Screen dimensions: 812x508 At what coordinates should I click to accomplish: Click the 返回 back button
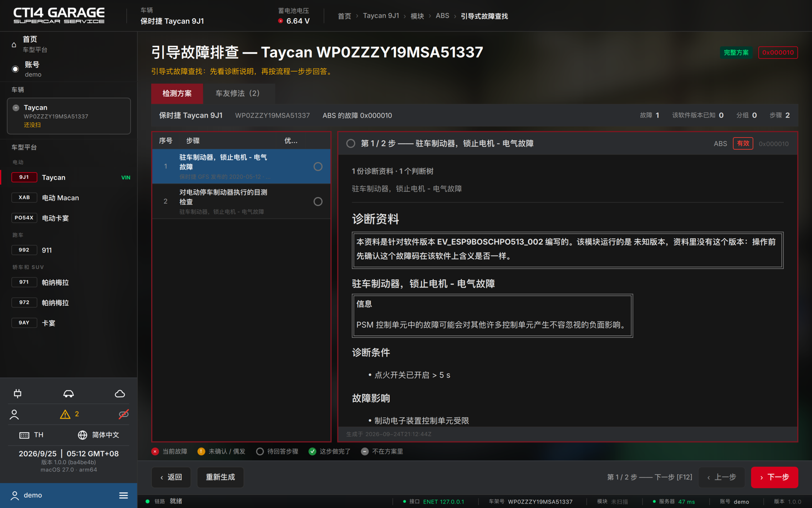[171, 478]
